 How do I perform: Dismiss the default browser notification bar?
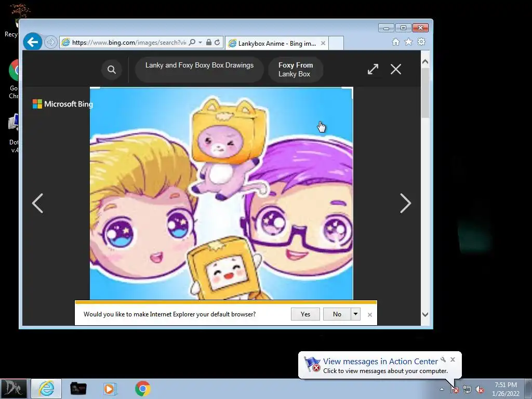click(x=370, y=315)
